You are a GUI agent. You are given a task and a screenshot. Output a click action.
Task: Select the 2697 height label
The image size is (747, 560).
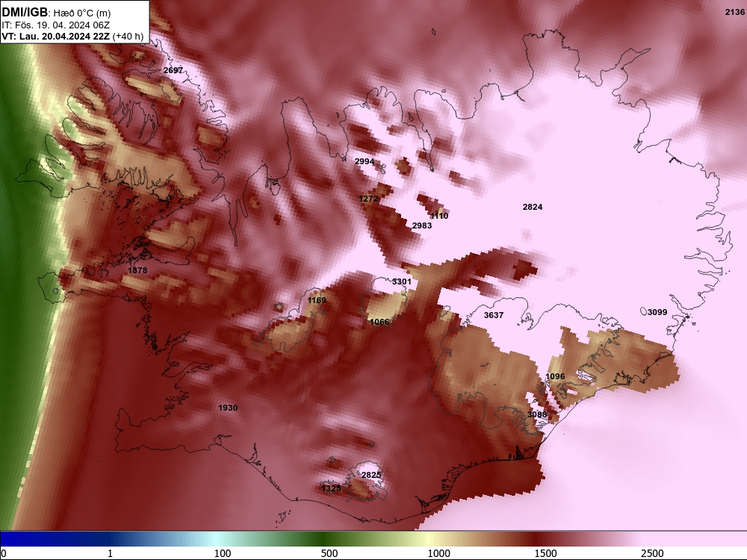tap(173, 70)
